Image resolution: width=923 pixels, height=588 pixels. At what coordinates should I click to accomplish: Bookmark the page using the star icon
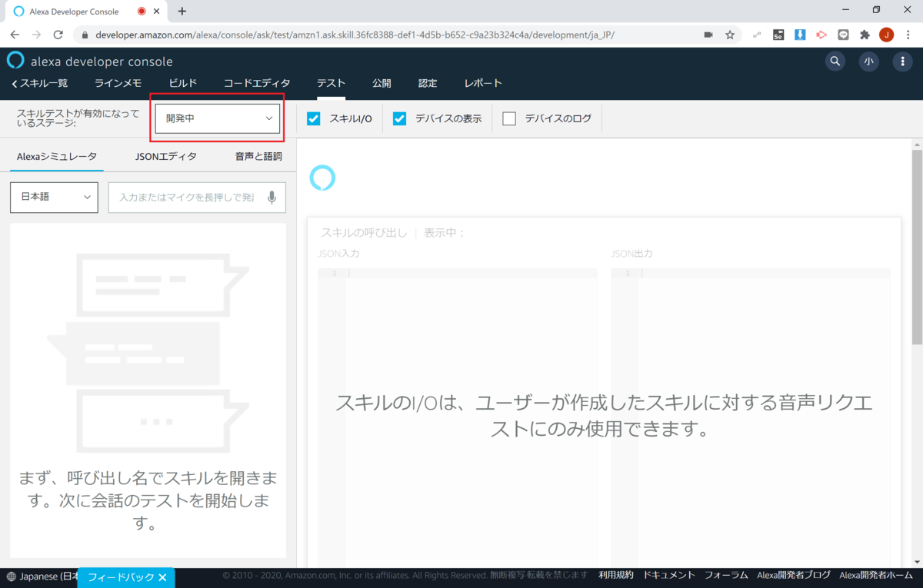point(729,35)
